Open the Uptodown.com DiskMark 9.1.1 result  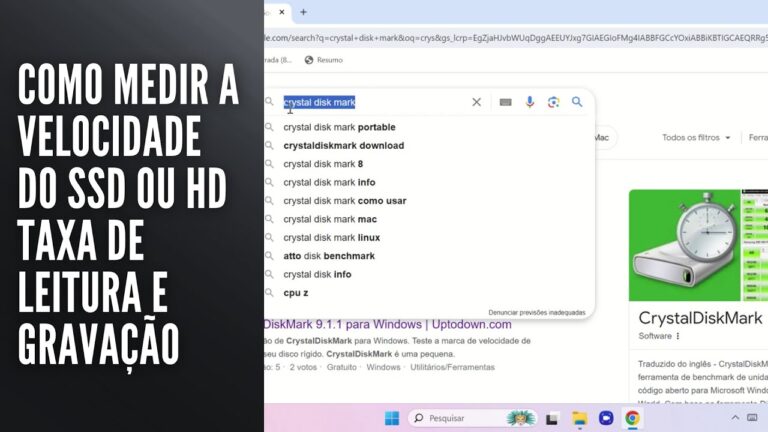[387, 324]
